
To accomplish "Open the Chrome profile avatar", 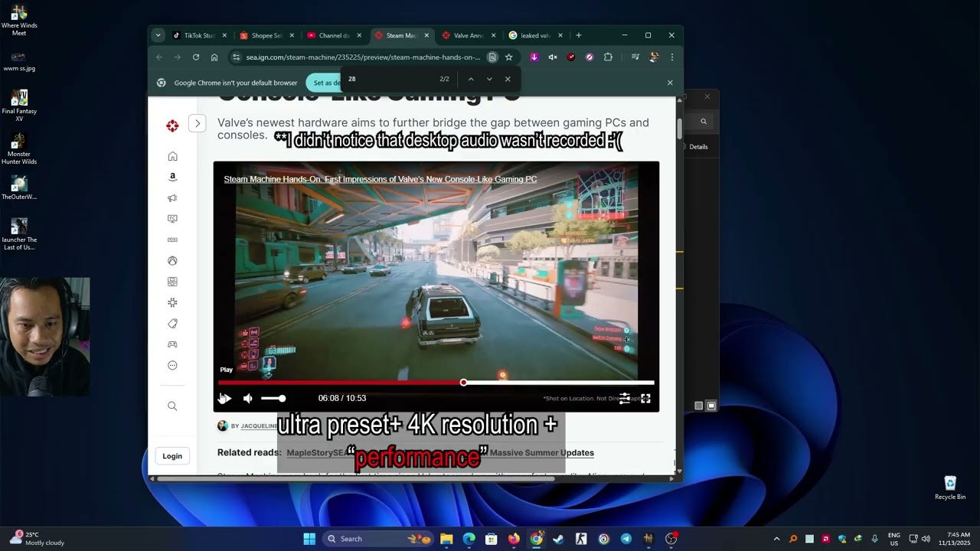I will 654,57.
